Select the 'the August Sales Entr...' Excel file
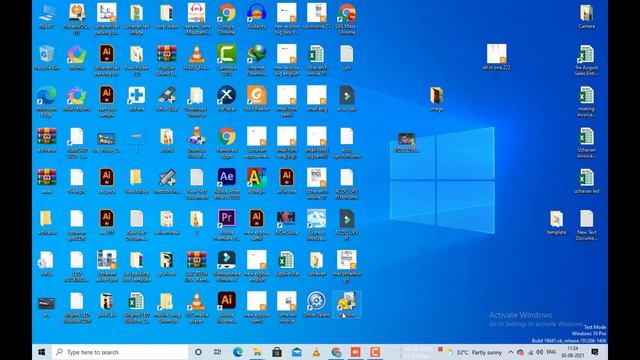 tap(587, 60)
